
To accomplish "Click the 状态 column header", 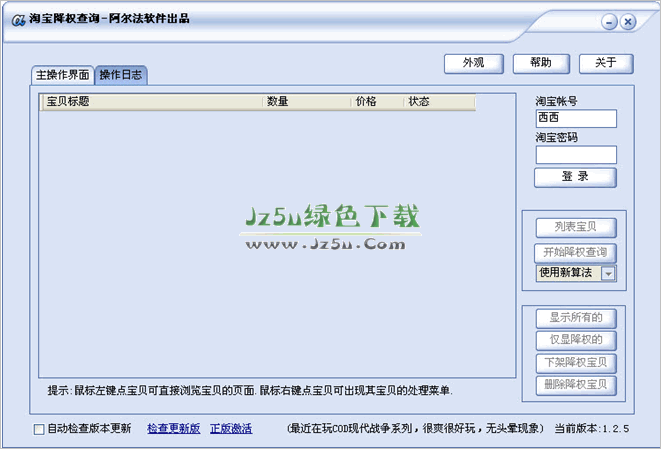I will [440, 102].
